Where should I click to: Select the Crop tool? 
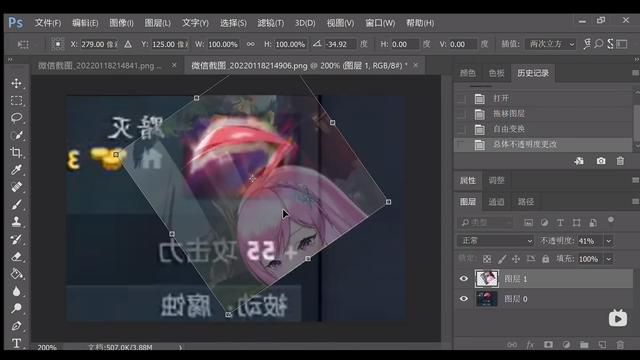[x=16, y=153]
